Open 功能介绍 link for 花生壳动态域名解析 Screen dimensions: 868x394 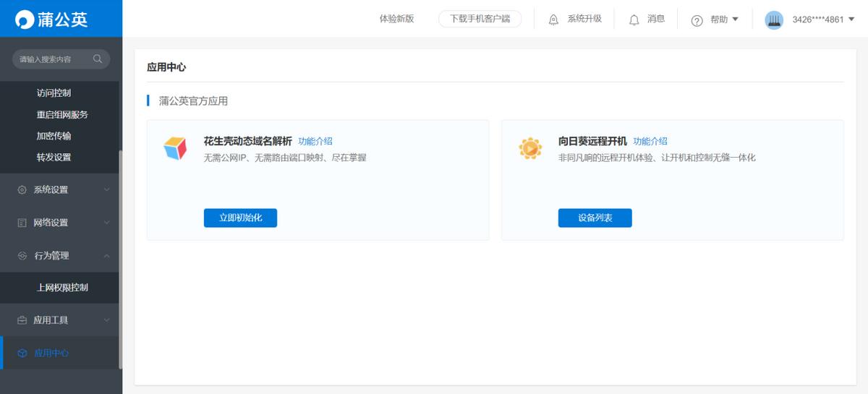pos(315,141)
